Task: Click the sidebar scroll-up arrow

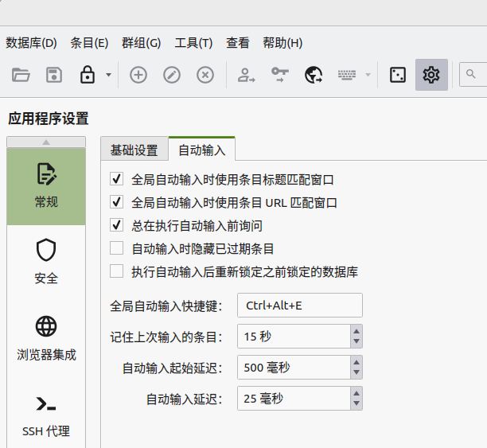Action: point(46,142)
